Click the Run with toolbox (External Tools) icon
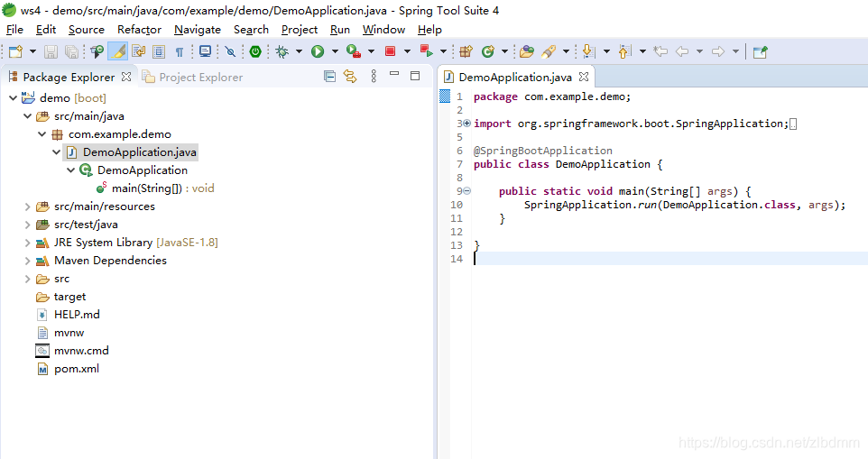 click(354, 51)
